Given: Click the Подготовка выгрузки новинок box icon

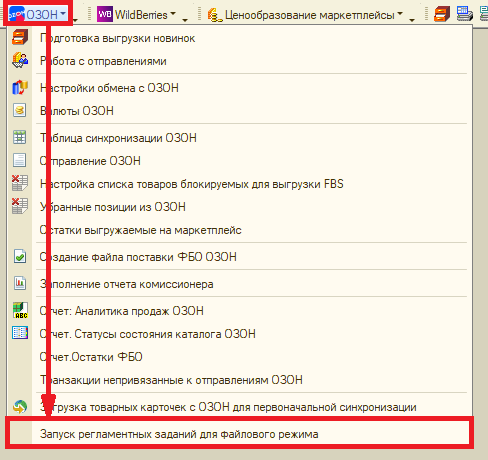Looking at the screenshot, I should [20, 37].
